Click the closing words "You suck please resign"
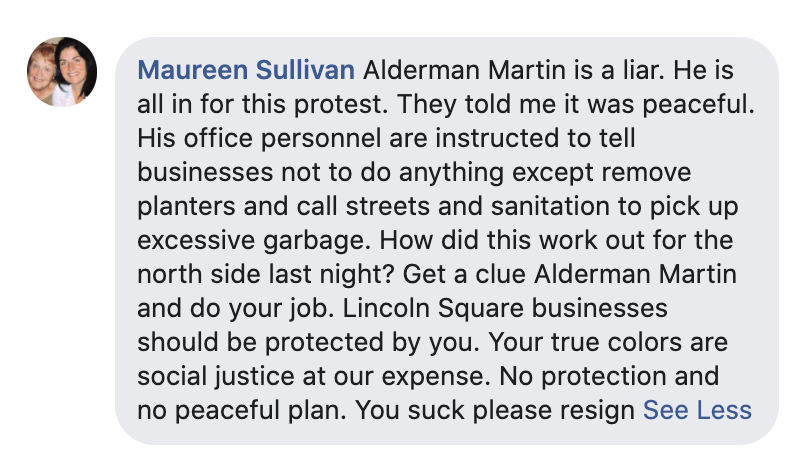This screenshot has height=470, width=810. pyautogui.click(x=495, y=410)
